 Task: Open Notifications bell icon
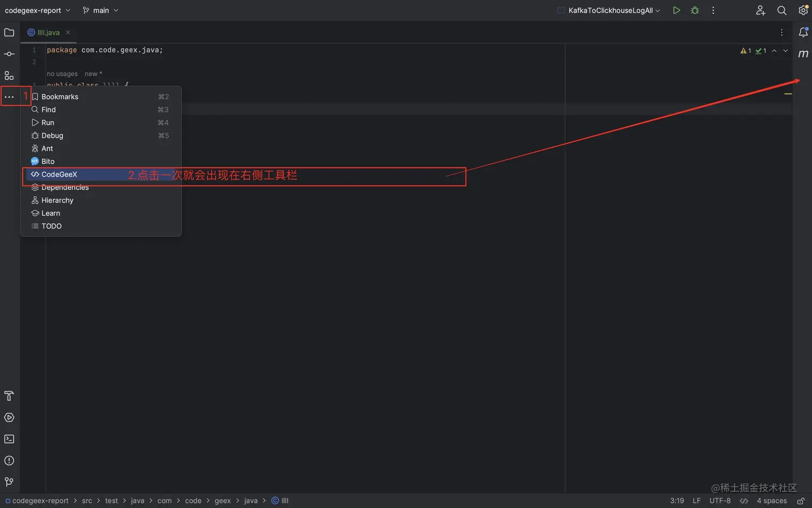point(803,32)
